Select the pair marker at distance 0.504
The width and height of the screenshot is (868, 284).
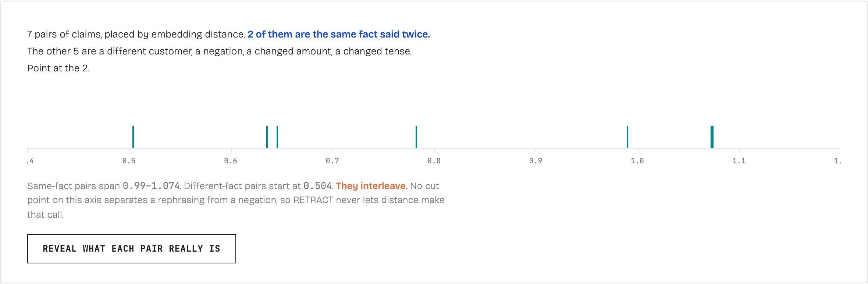(x=133, y=137)
